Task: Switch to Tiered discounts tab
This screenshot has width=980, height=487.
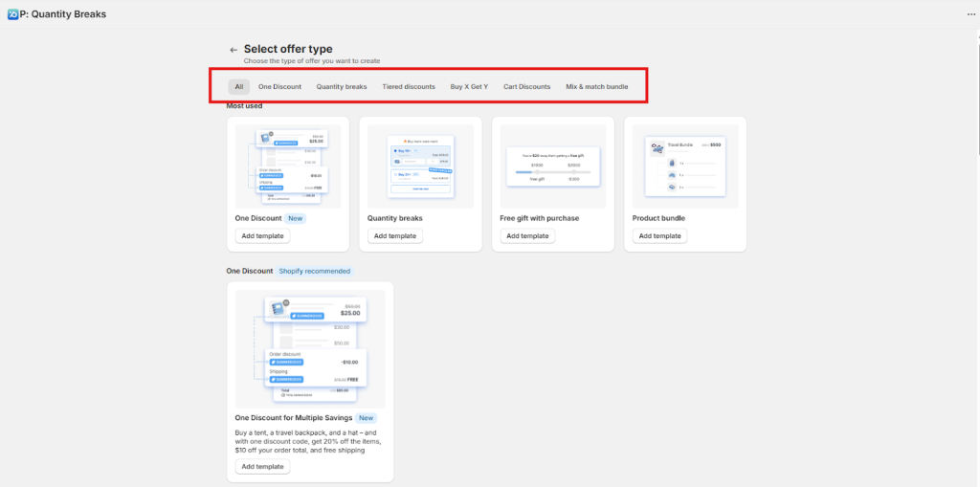Action: (409, 86)
